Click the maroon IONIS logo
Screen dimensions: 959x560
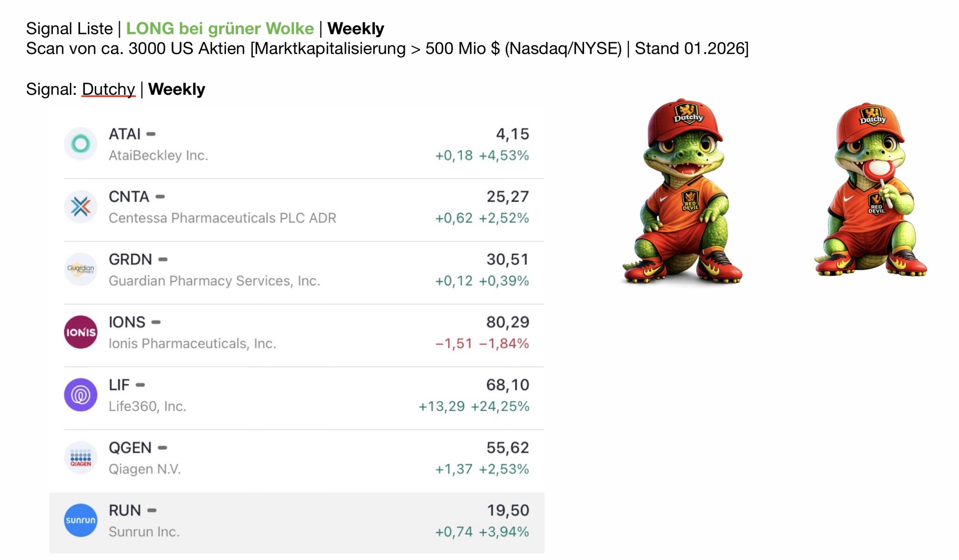tap(81, 332)
